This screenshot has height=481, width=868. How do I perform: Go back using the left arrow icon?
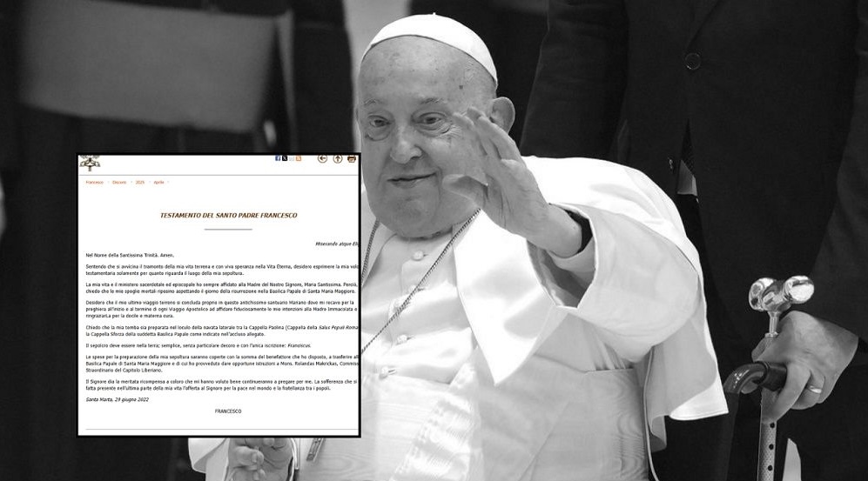pyautogui.click(x=322, y=158)
